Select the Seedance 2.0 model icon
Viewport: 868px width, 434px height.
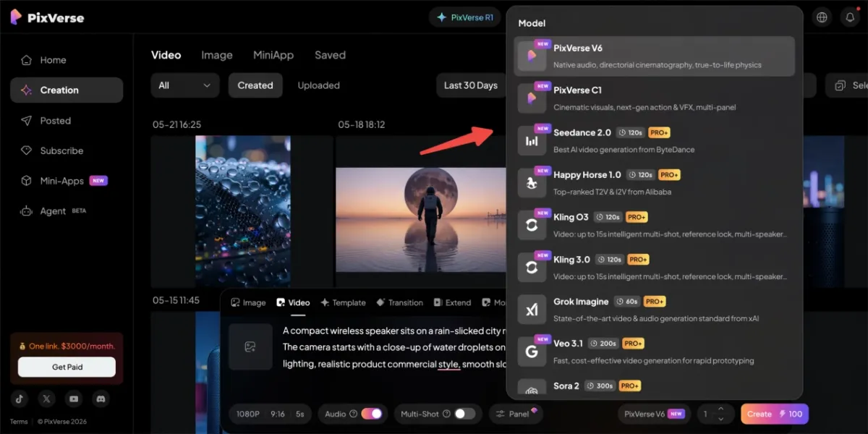(532, 140)
